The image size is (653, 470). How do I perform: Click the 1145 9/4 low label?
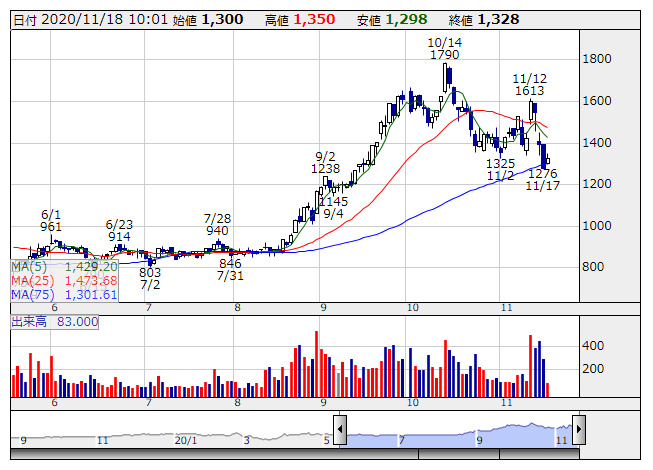point(333,207)
